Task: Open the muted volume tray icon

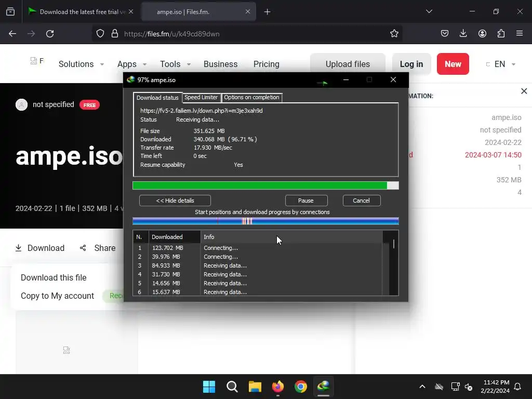Action: coord(469,387)
